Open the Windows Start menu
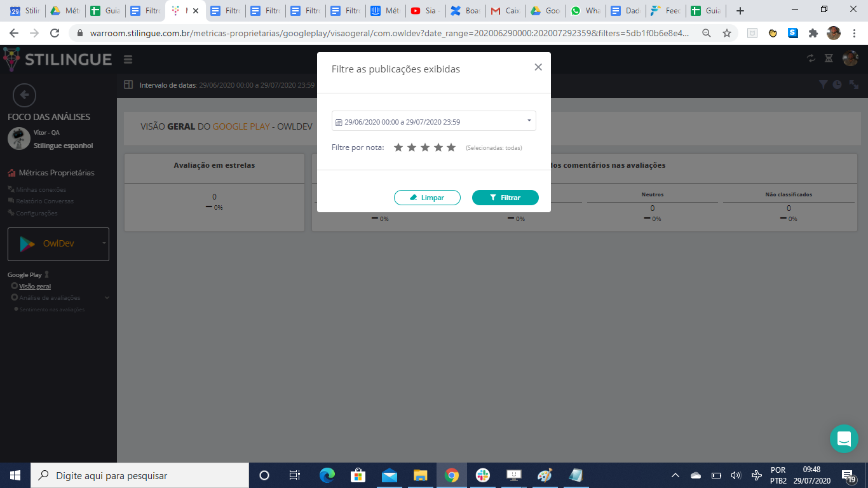 15,475
